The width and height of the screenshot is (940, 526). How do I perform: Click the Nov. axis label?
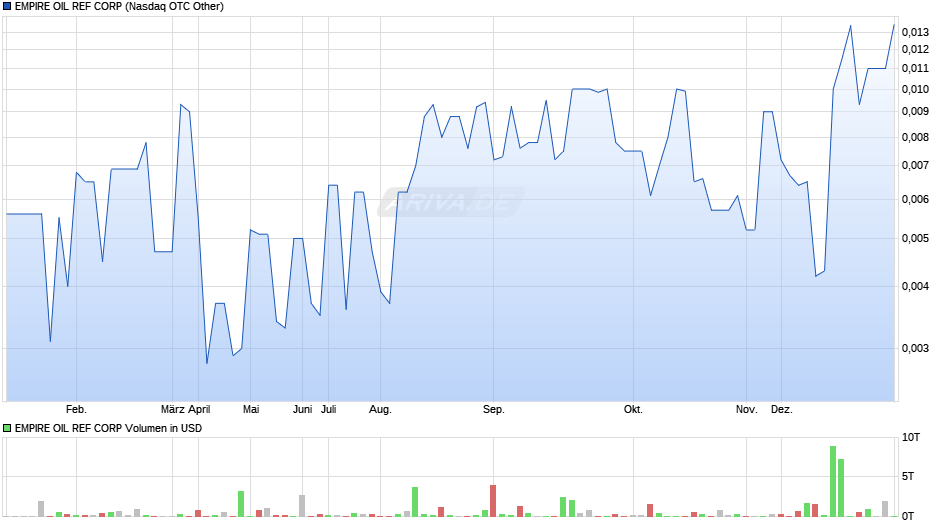click(x=746, y=410)
